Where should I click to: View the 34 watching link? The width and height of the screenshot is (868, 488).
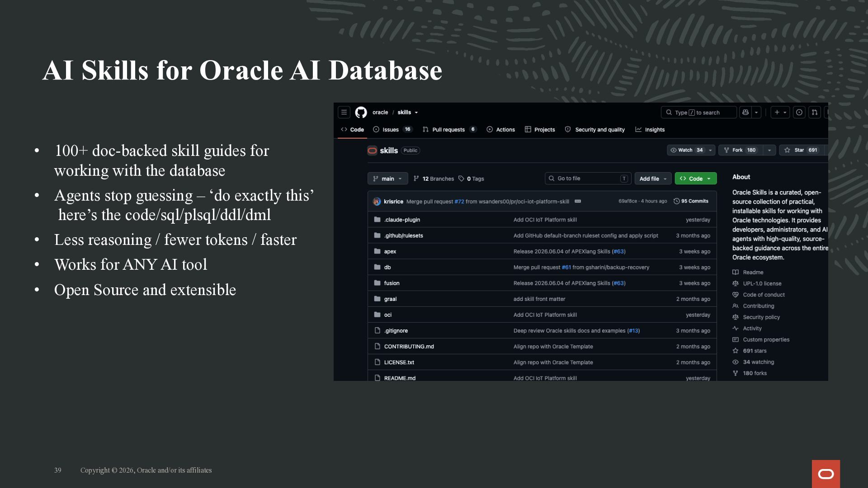pyautogui.click(x=759, y=362)
